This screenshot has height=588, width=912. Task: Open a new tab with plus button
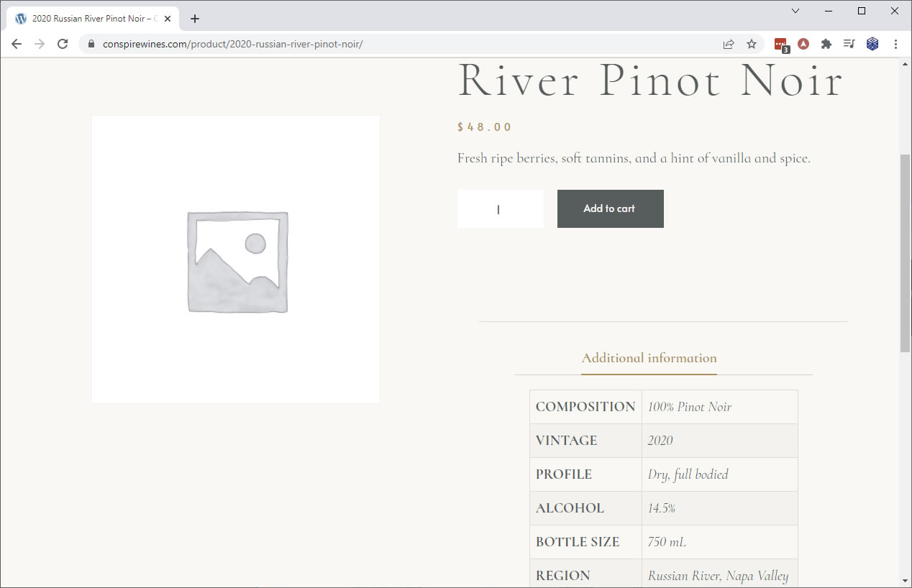195,19
